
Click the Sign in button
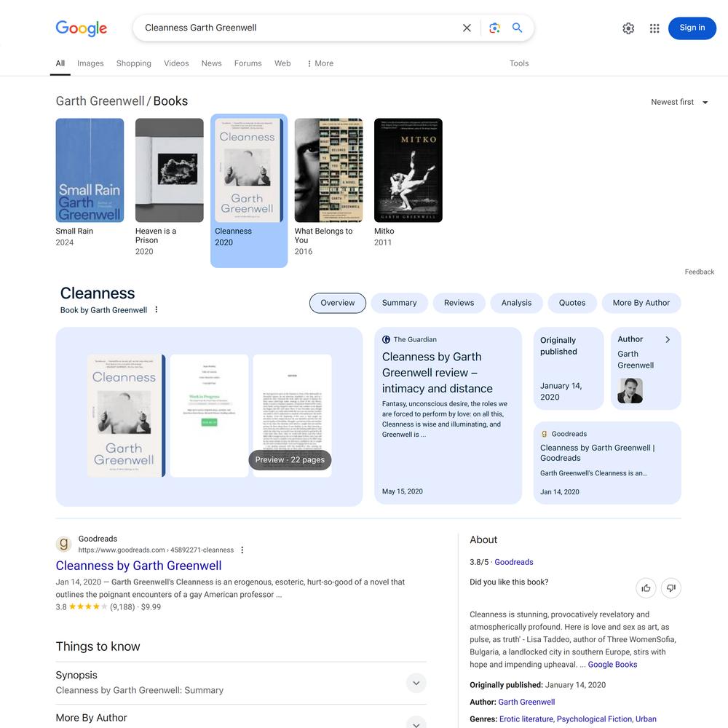click(692, 28)
